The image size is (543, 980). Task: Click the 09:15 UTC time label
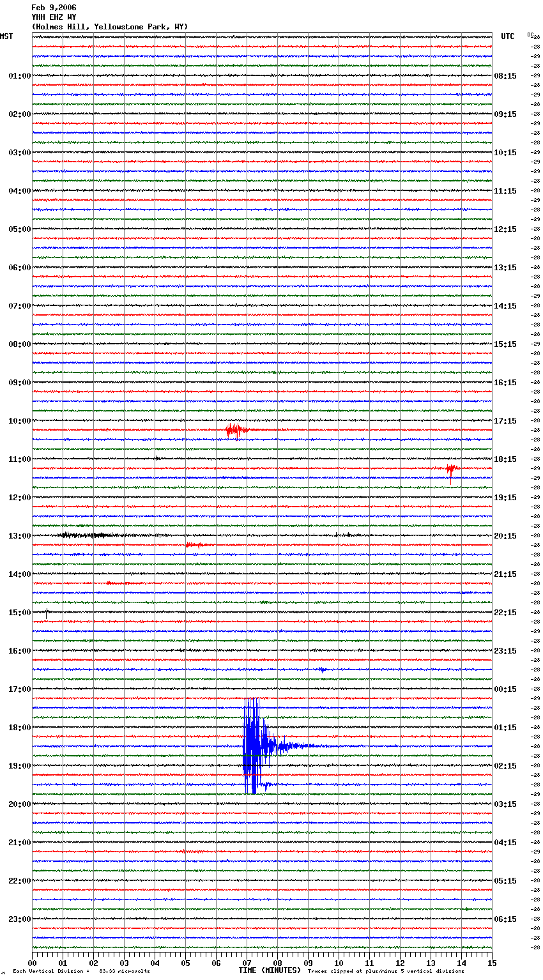(x=505, y=114)
